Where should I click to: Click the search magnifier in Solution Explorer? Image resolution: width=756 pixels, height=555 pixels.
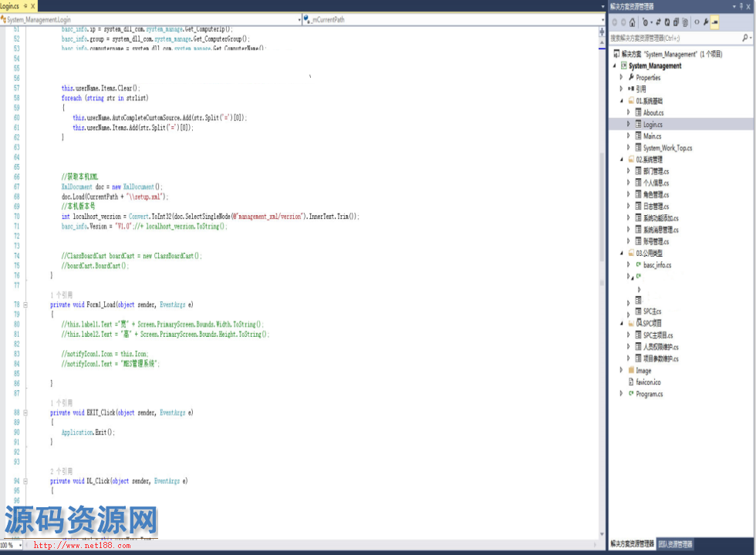pos(745,38)
